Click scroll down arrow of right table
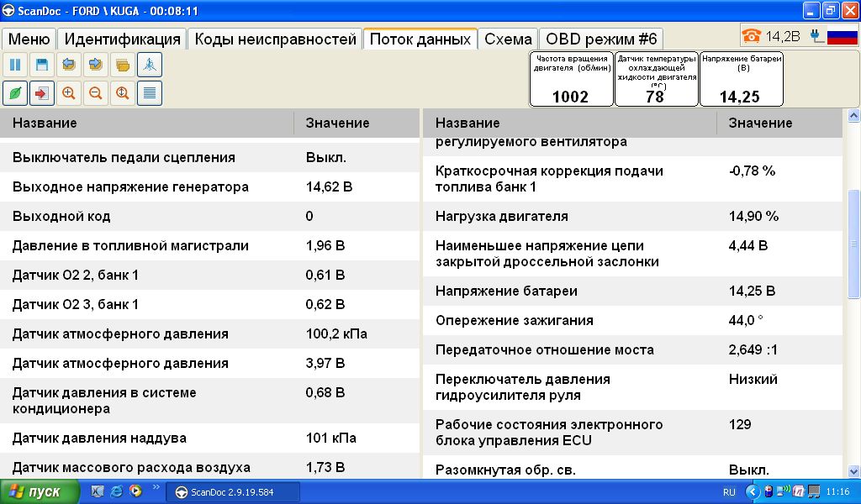 tap(853, 471)
